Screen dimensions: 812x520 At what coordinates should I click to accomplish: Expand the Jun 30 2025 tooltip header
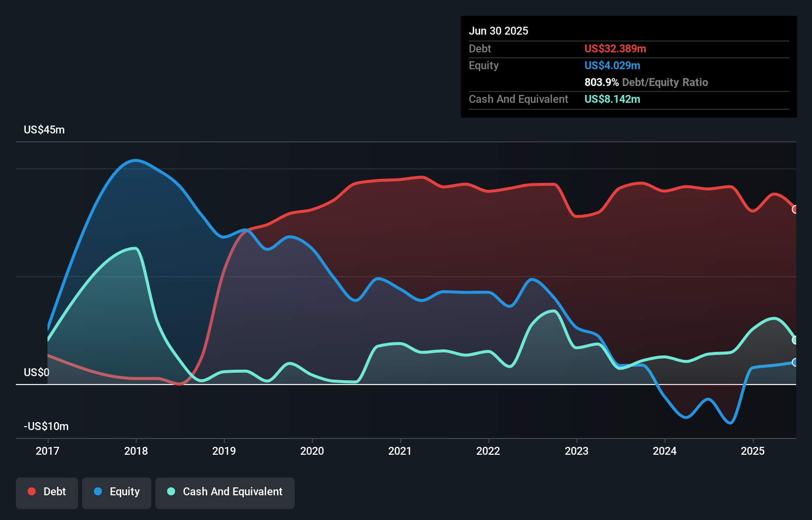pyautogui.click(x=498, y=31)
